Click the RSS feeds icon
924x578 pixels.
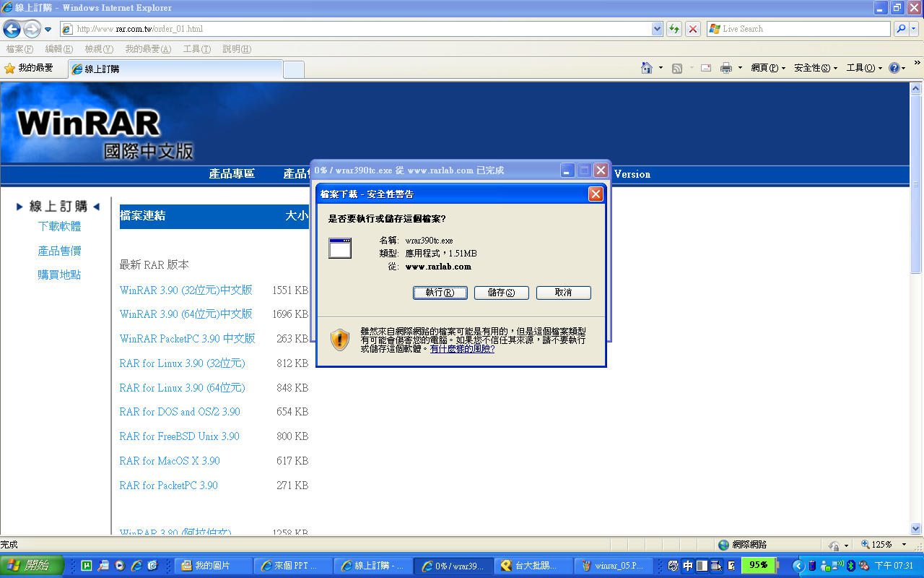pyautogui.click(x=677, y=68)
